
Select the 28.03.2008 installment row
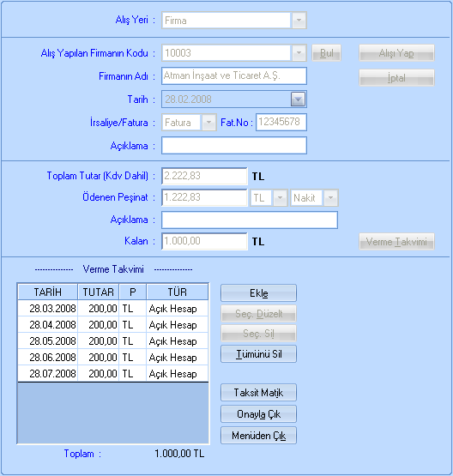pos(113,309)
